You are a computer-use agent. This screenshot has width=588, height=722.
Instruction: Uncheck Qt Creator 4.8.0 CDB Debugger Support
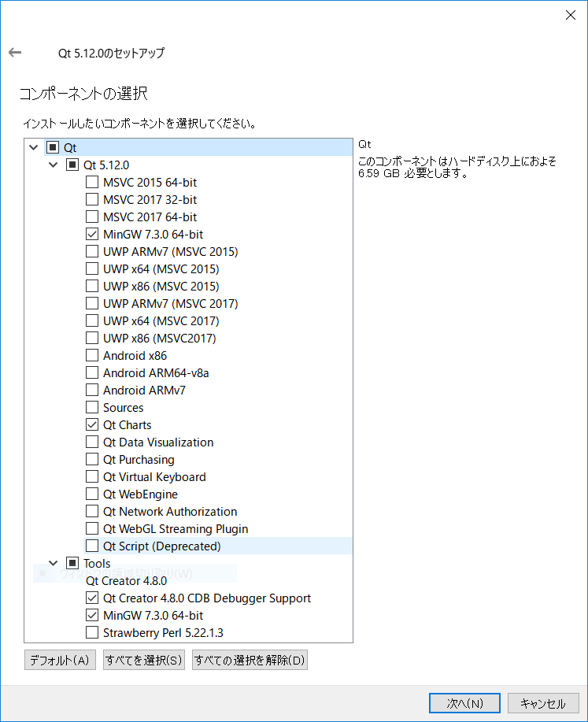[x=92, y=598]
